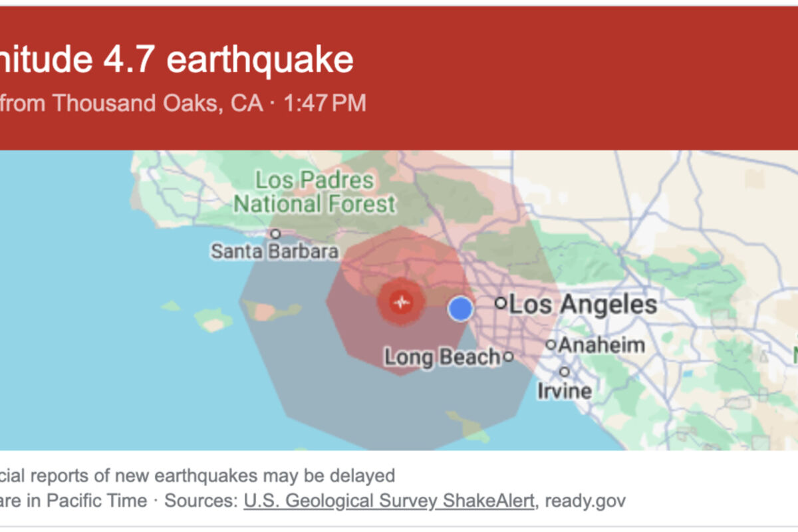This screenshot has width=798, height=532.
Task: Click the delayed reports disclaimer text
Action: point(198,475)
